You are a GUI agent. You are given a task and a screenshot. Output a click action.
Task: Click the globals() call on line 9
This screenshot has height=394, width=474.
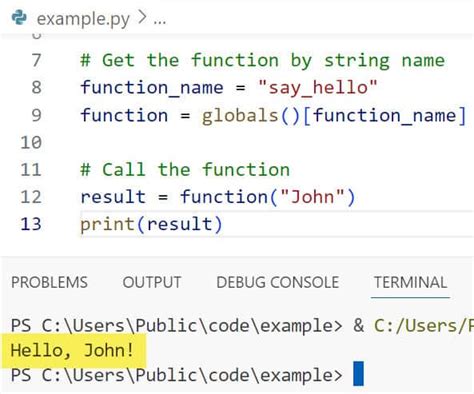251,116
